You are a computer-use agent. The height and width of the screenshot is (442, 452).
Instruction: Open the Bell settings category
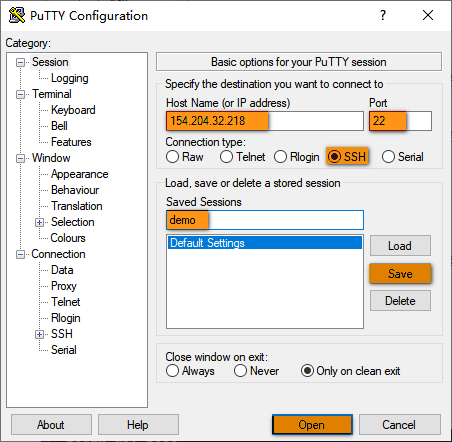59,126
